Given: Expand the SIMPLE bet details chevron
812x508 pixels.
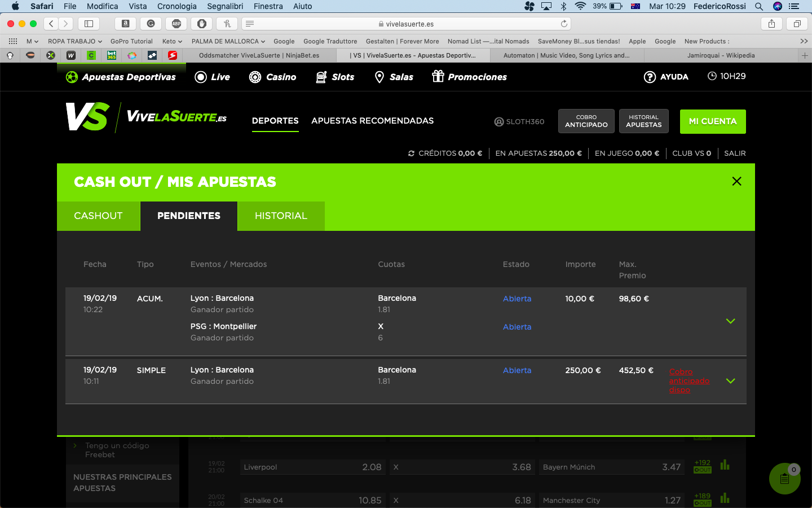Looking at the screenshot, I should (x=730, y=381).
